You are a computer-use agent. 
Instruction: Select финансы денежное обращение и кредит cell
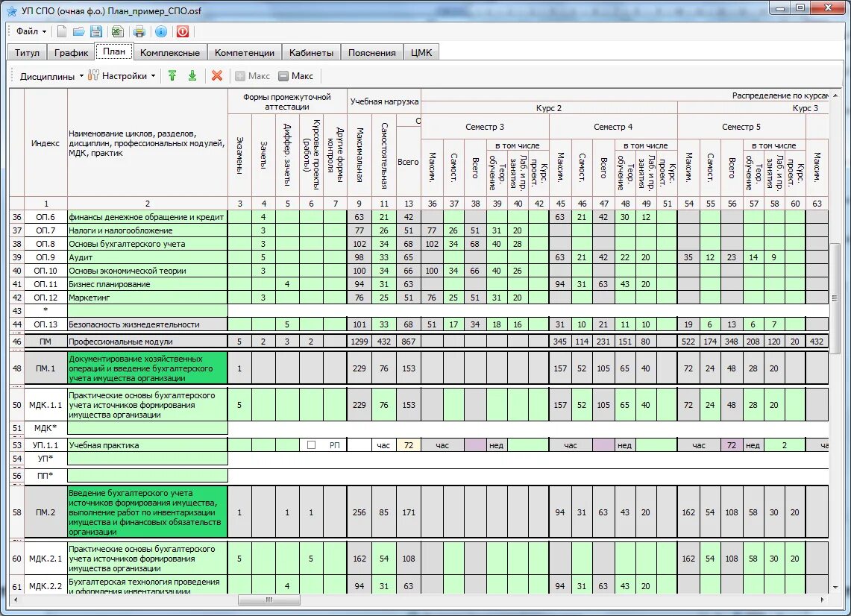click(x=147, y=217)
